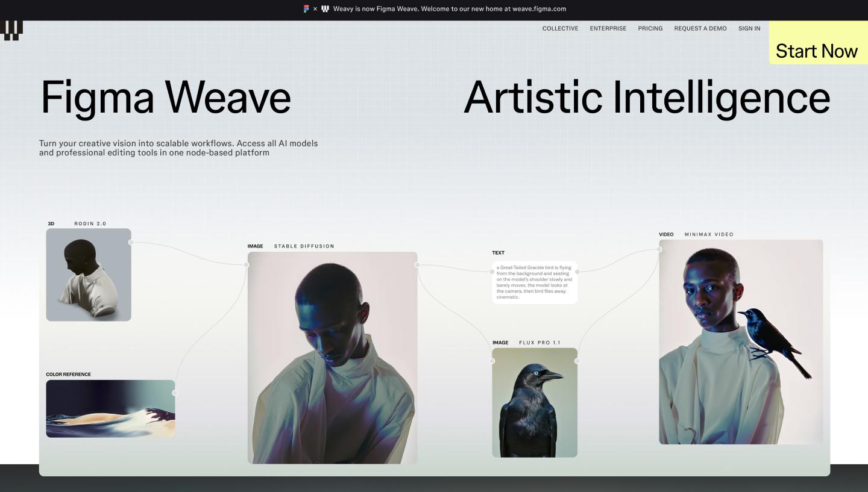
Task: Click the 'Figma Weave' heading
Action: tap(166, 97)
